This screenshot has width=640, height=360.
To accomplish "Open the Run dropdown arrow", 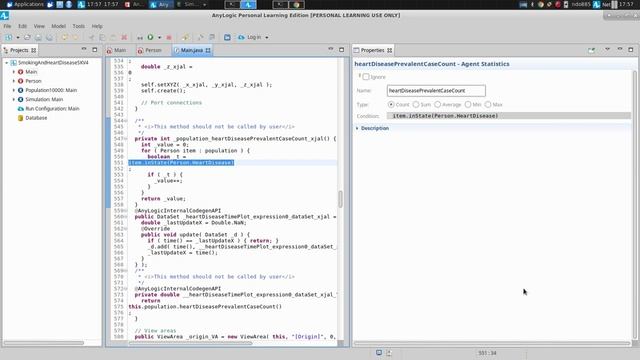I will click(x=160, y=38).
